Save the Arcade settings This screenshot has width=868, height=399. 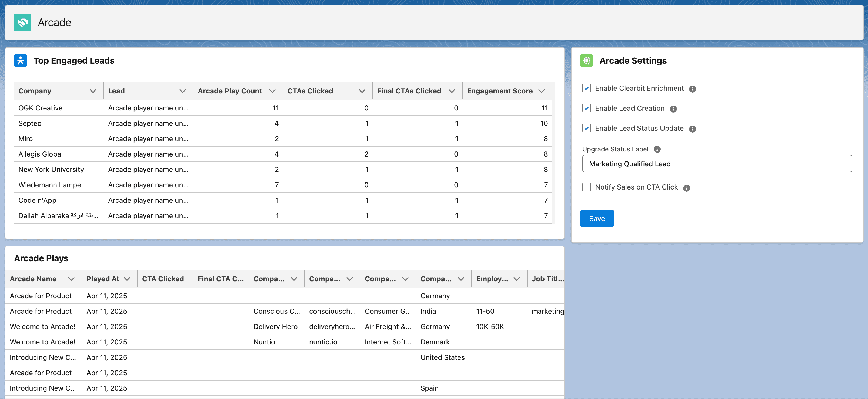tap(597, 218)
